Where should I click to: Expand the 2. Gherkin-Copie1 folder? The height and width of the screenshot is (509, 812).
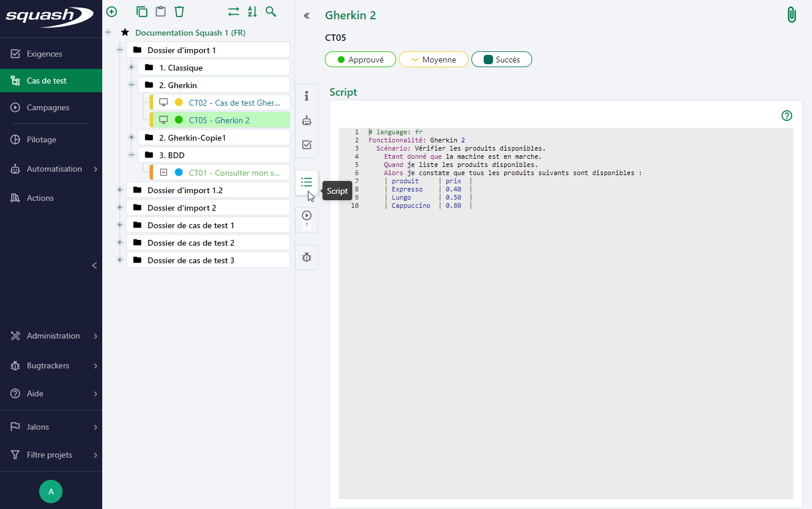[131, 137]
